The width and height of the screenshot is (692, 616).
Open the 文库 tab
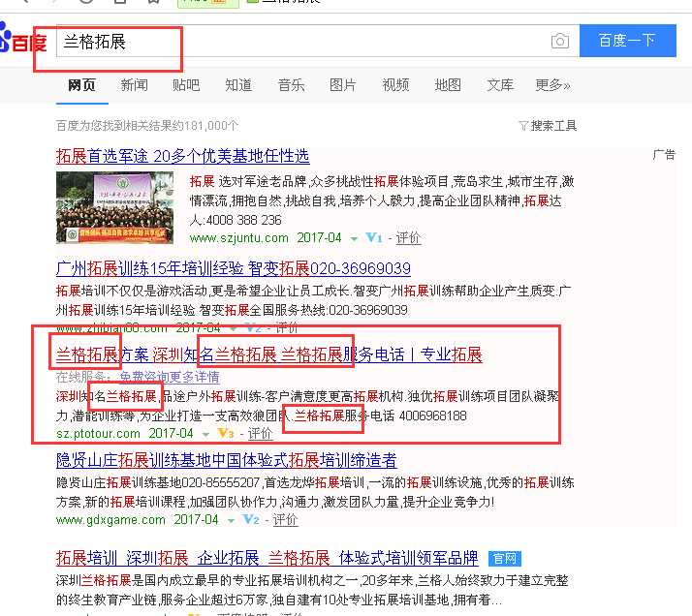(500, 84)
